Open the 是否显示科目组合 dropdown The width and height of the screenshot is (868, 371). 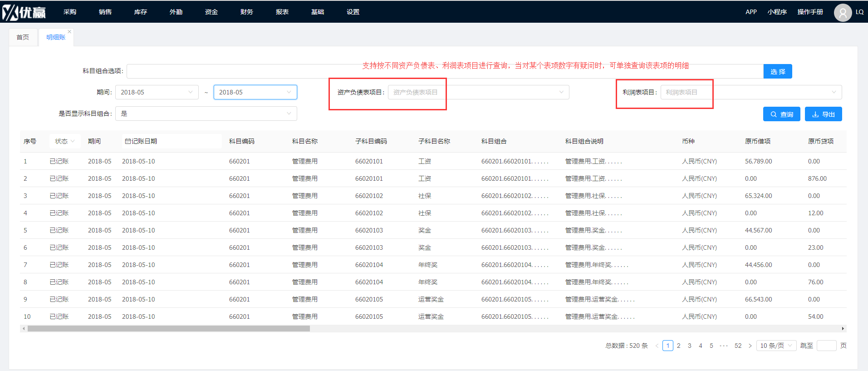click(206, 114)
